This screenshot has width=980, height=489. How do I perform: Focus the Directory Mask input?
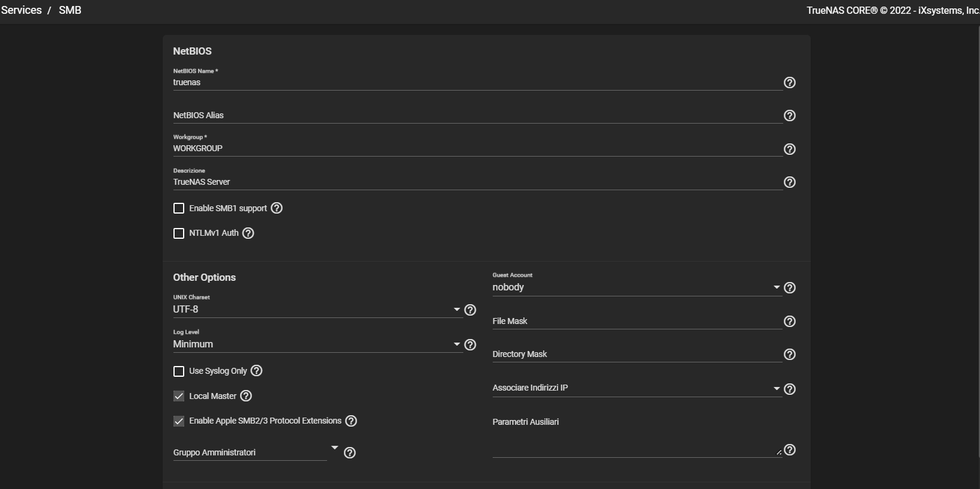(x=637, y=355)
